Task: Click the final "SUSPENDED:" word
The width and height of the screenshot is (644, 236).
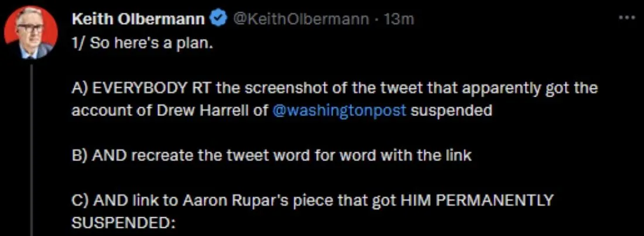Action: click(x=124, y=223)
